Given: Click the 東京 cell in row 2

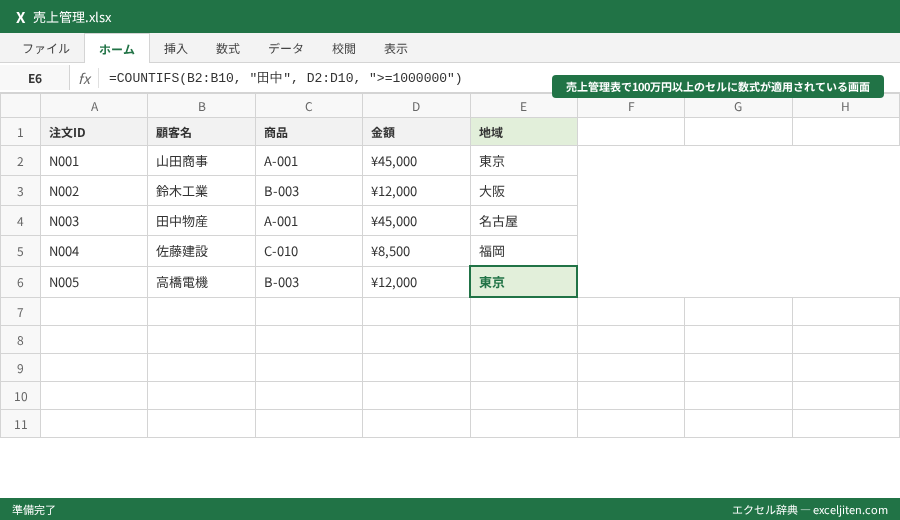Looking at the screenshot, I should coord(523,161).
